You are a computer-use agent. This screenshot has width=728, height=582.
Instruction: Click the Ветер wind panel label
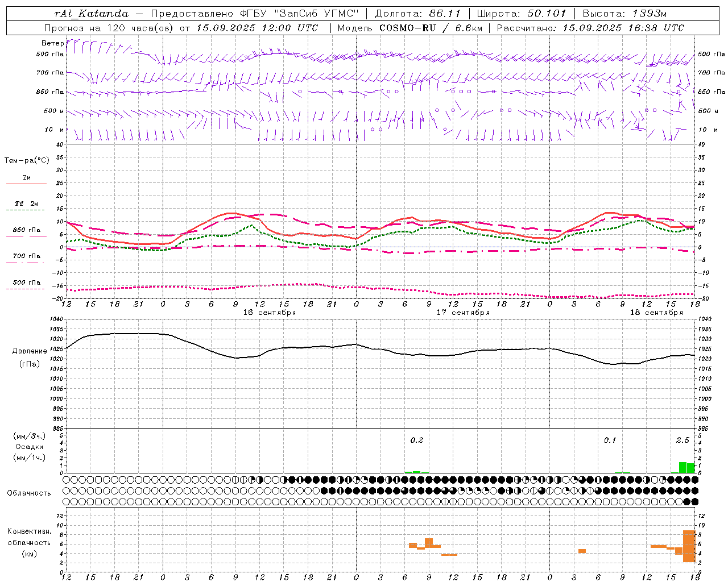click(52, 43)
